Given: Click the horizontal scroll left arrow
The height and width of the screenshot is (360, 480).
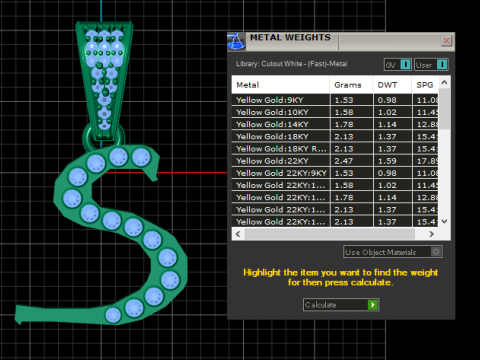Looking at the screenshot, I should 238,234.
